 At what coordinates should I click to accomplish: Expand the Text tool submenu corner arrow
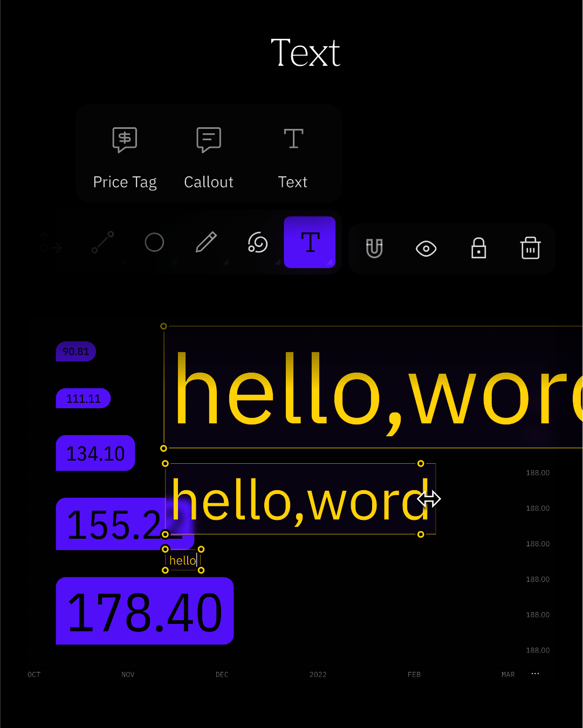(x=330, y=262)
